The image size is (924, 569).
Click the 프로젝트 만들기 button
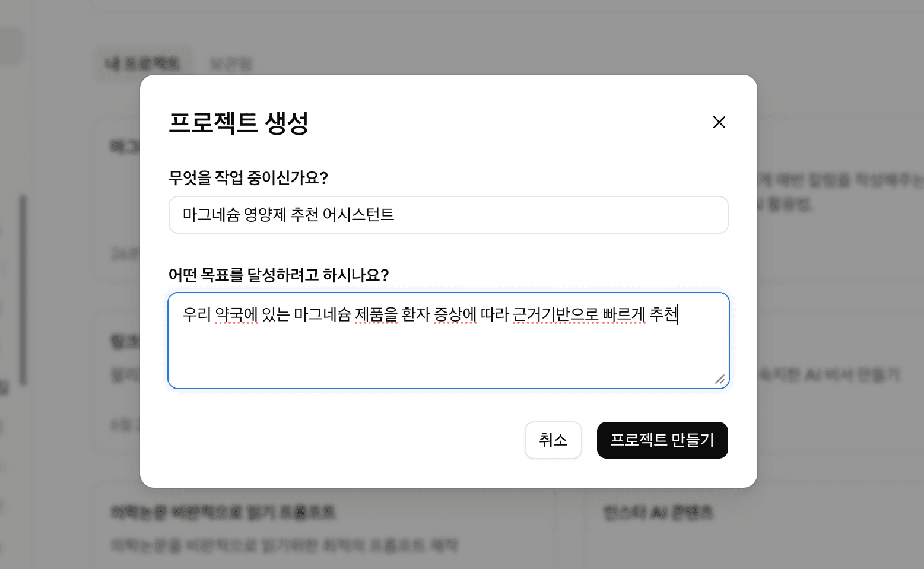click(662, 440)
